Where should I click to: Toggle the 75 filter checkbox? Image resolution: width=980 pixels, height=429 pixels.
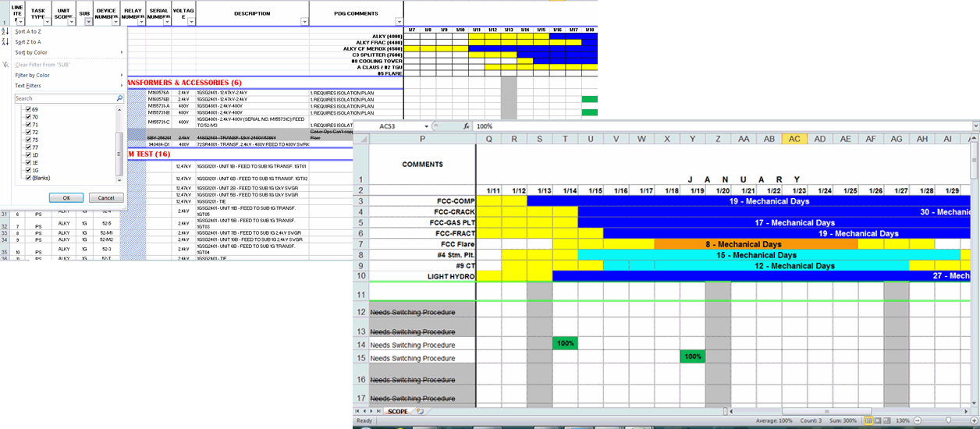[29, 140]
